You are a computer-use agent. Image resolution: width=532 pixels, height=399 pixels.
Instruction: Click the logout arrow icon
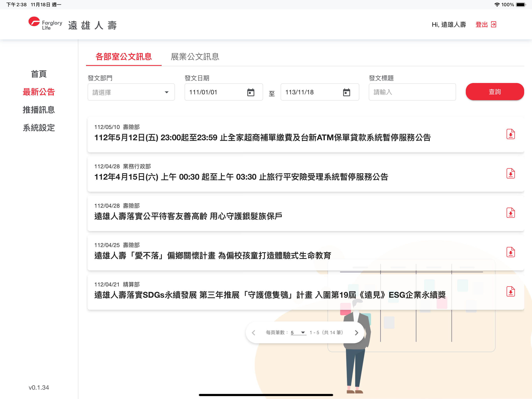pyautogui.click(x=493, y=25)
